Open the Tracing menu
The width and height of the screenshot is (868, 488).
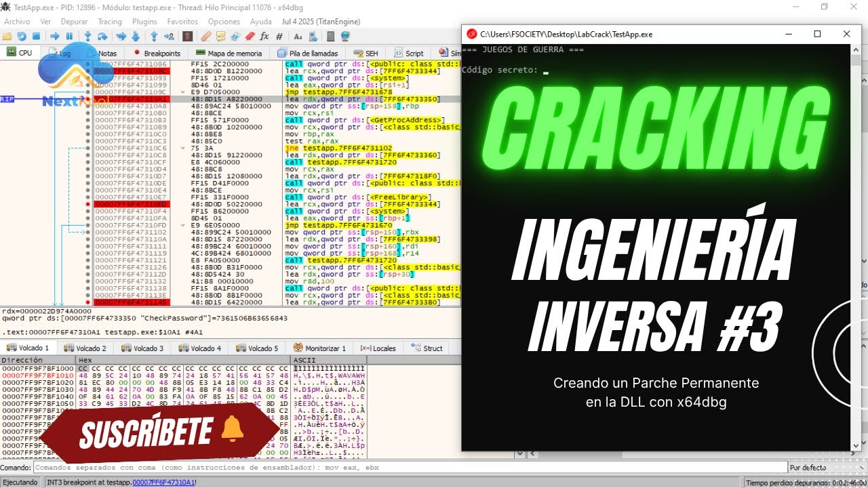[110, 22]
